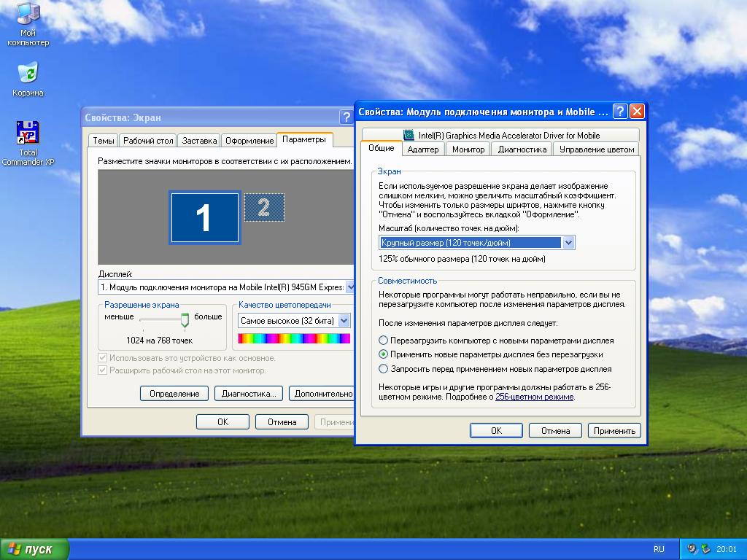The width and height of the screenshot is (747, 560).
Task: Click the screen resolution slider handle
Action: coord(185,319)
